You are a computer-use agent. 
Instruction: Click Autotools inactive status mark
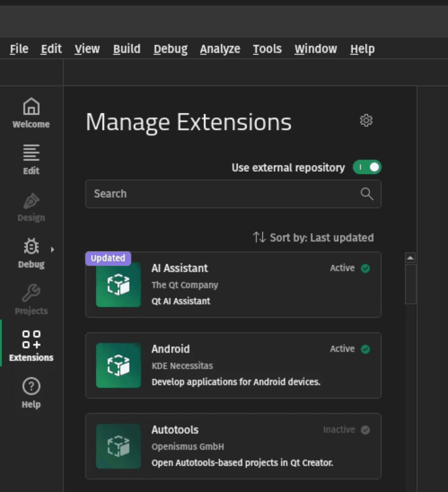tap(365, 430)
